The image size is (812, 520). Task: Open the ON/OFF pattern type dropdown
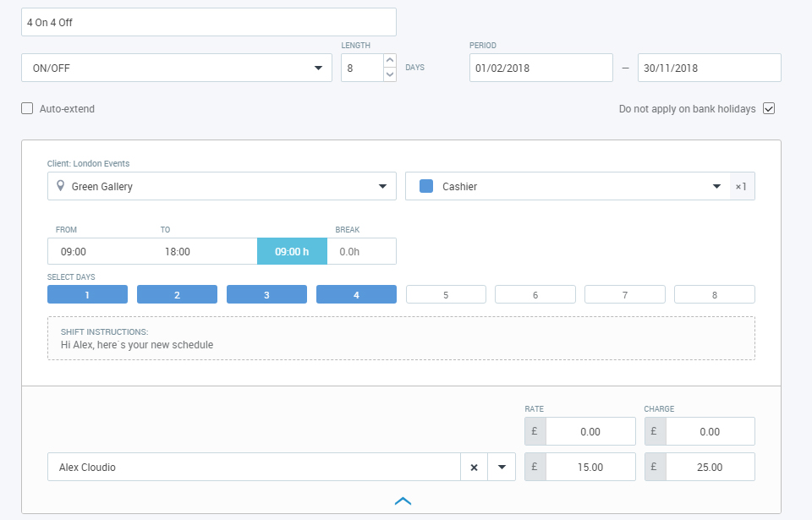click(x=318, y=68)
